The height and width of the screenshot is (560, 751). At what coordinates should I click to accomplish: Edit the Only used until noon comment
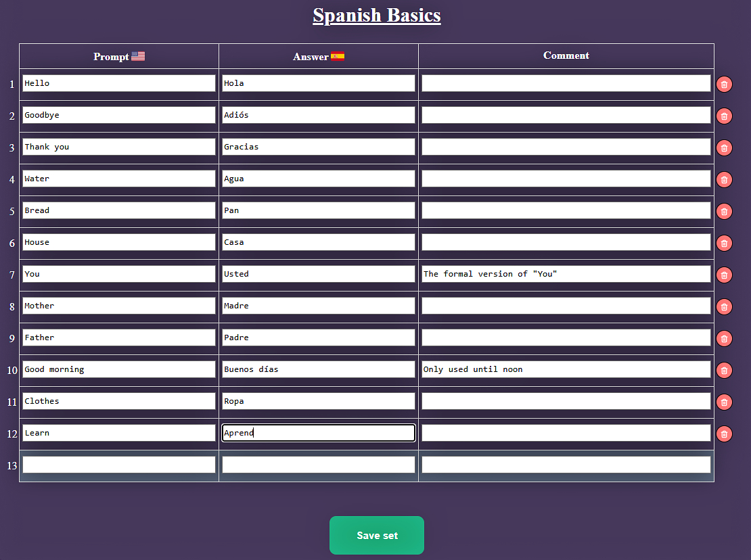566,369
